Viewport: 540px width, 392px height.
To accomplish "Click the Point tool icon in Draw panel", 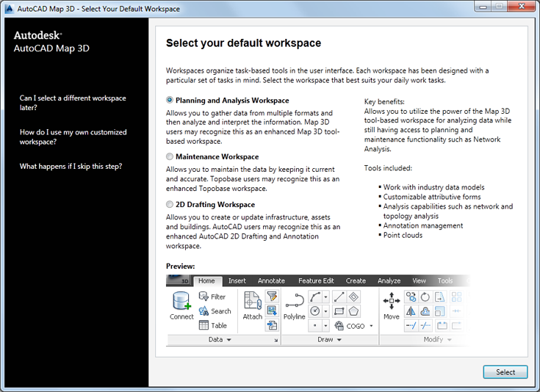I will [x=314, y=326].
